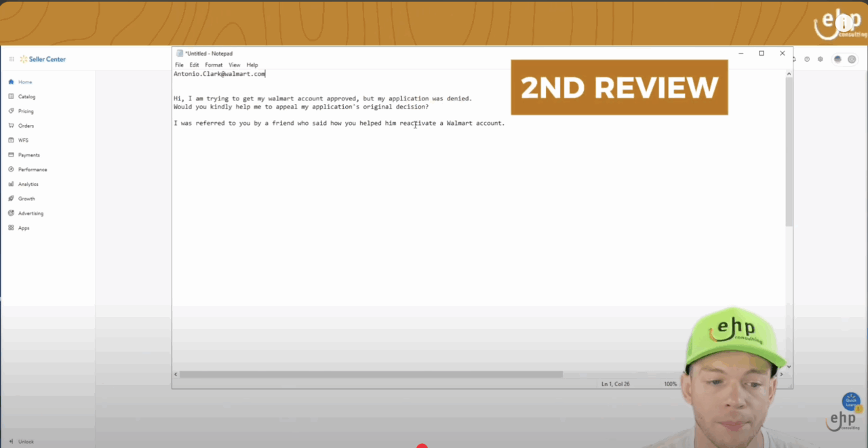Click the Quick Learn floating button
The width and height of the screenshot is (868, 448).
pos(851,401)
